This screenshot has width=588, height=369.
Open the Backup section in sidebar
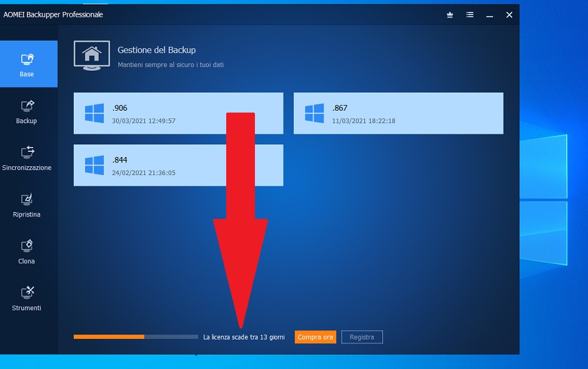click(x=27, y=112)
